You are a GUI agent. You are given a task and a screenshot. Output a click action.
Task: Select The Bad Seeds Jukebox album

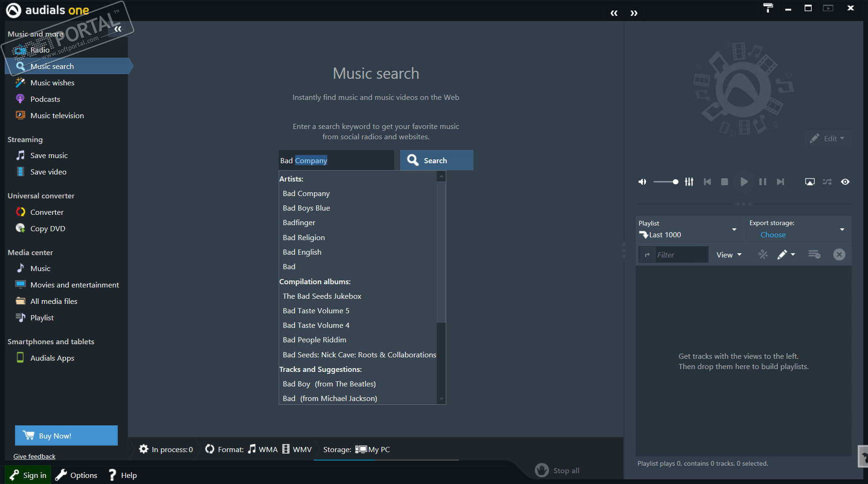point(322,296)
